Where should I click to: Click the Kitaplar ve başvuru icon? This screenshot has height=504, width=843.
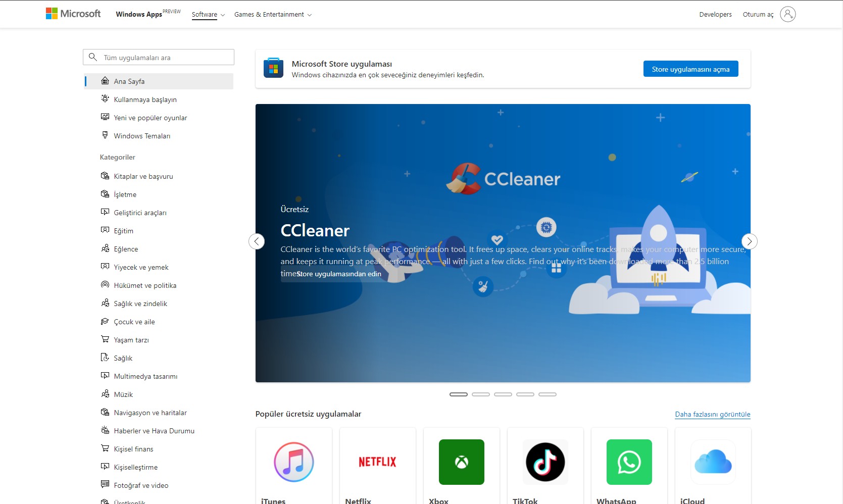[105, 176]
